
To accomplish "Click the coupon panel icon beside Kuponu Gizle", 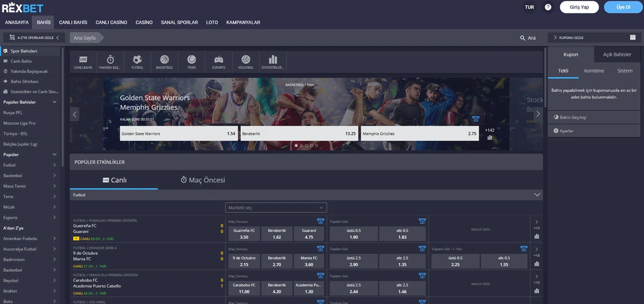I will 633,38.
